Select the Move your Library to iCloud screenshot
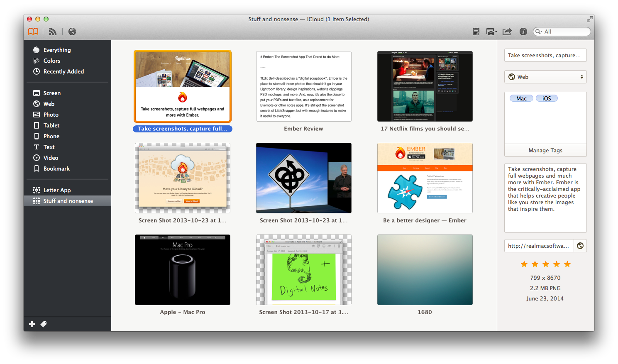Screen dimensions: 618x364 point(183,178)
